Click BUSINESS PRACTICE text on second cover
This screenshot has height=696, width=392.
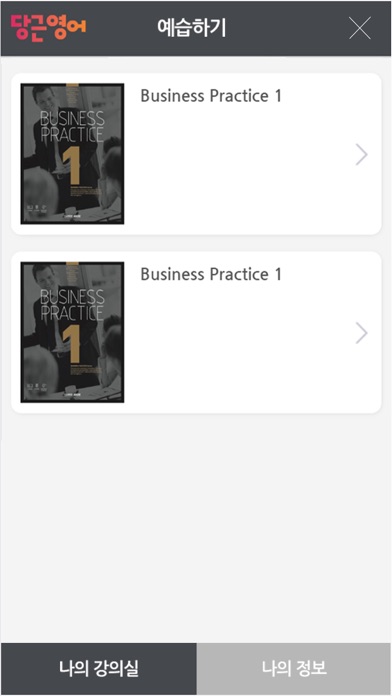[x=72, y=305]
